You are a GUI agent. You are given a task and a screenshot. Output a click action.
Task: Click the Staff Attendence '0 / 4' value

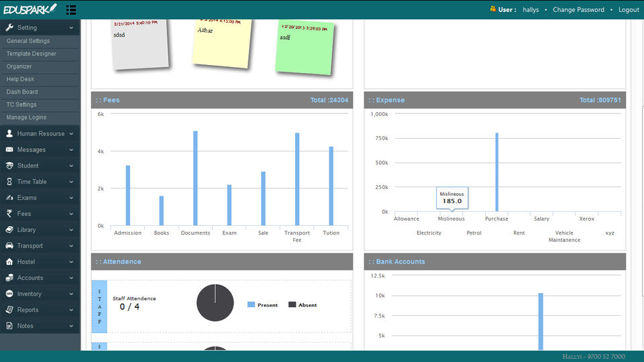(x=129, y=306)
